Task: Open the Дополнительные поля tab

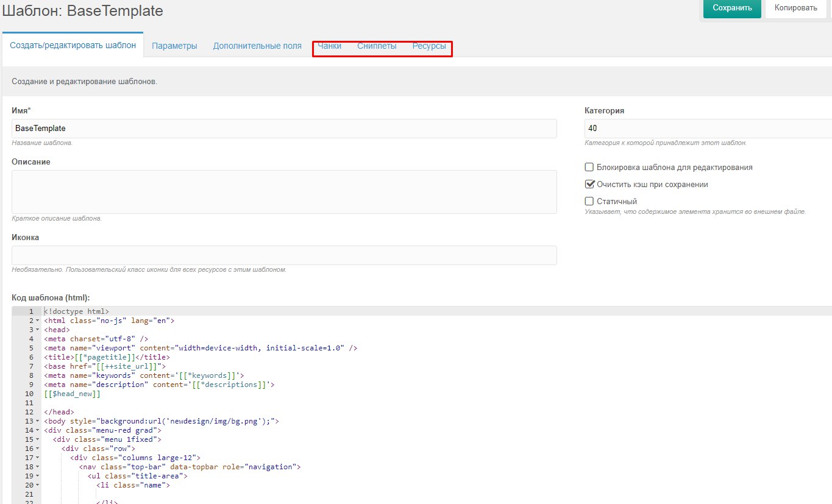Action: pyautogui.click(x=257, y=46)
